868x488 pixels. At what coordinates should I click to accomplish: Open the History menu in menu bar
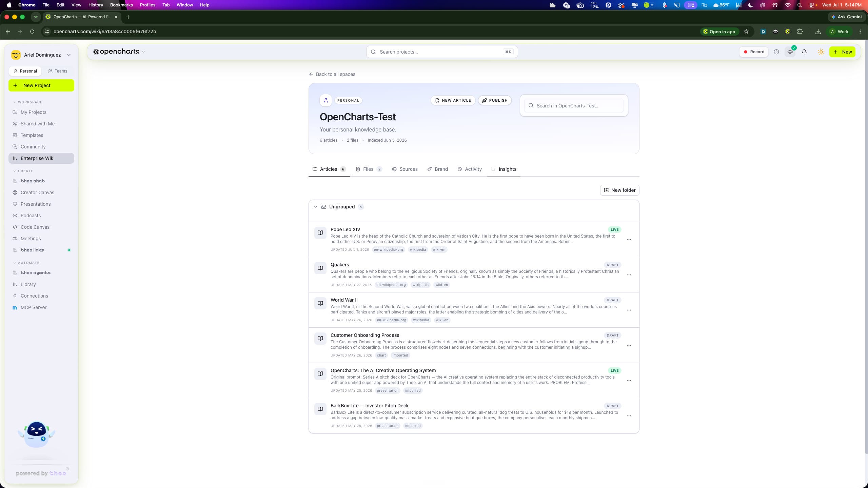point(96,5)
